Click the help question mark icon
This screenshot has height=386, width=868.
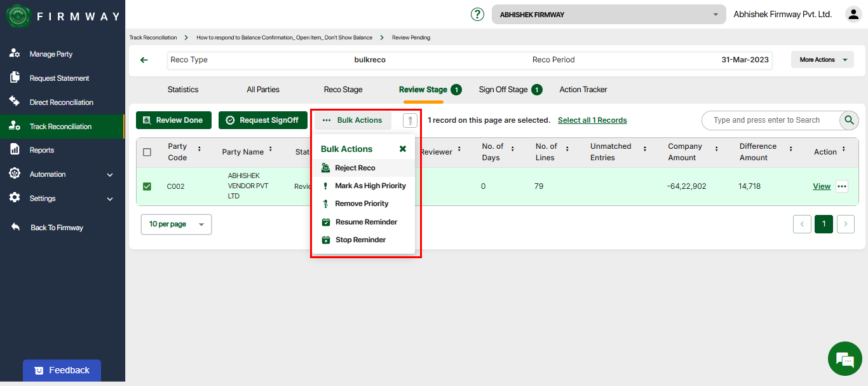pos(477,14)
